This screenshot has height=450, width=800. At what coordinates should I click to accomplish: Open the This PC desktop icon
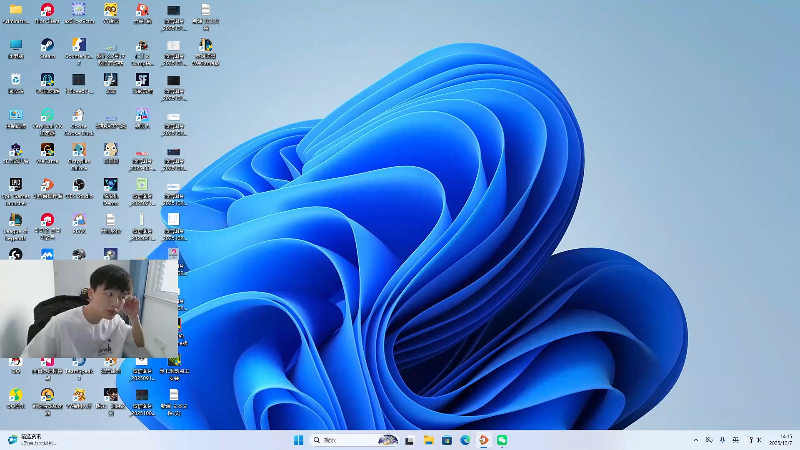pyautogui.click(x=16, y=45)
